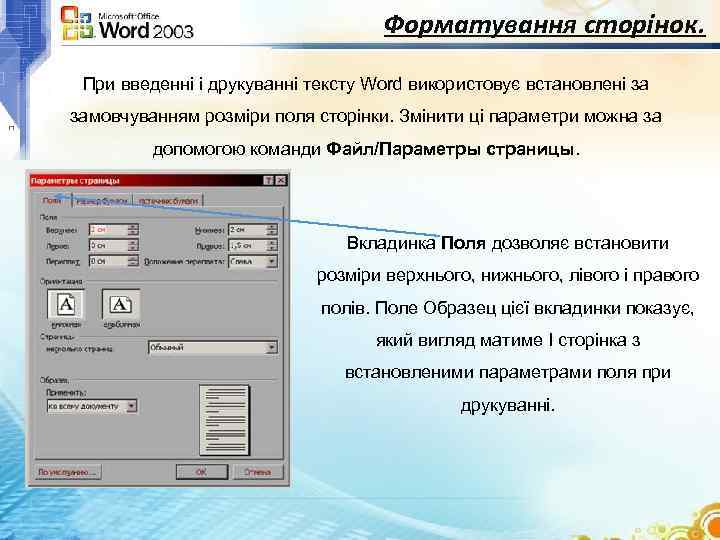Switch to the Размер бумаги tab

click(x=102, y=201)
